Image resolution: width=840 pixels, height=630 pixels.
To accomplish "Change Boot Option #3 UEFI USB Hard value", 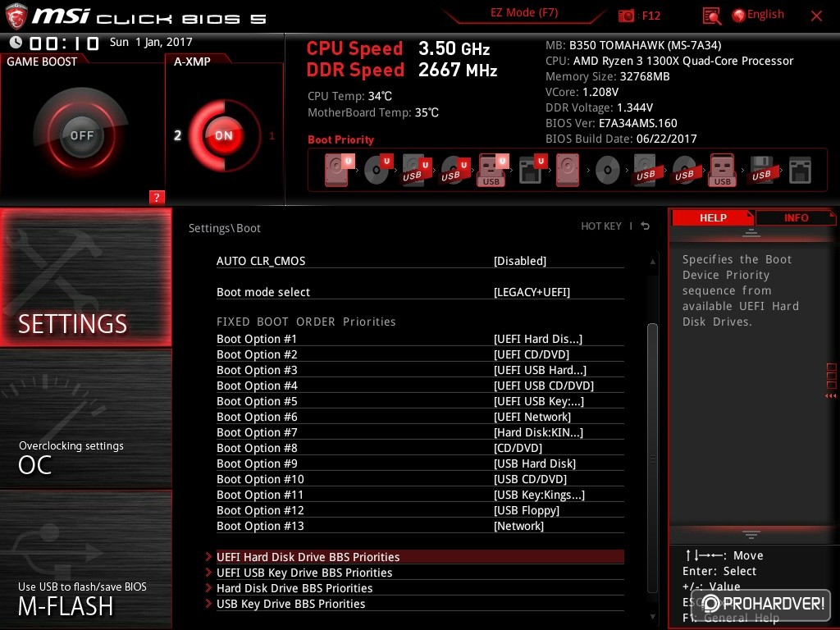I will point(540,370).
